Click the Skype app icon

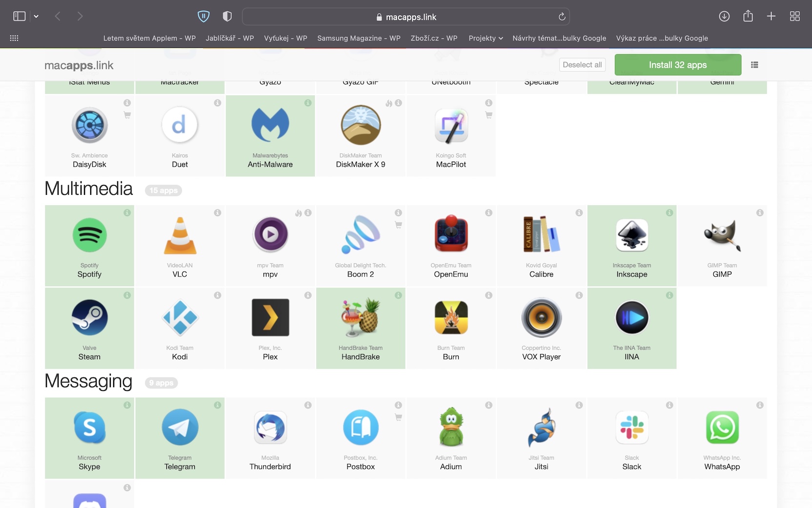click(x=89, y=427)
